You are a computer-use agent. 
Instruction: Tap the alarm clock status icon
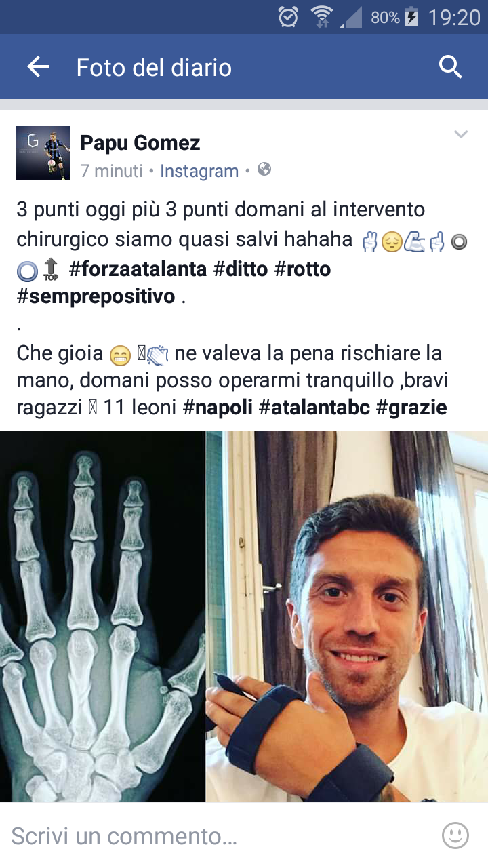[288, 17]
